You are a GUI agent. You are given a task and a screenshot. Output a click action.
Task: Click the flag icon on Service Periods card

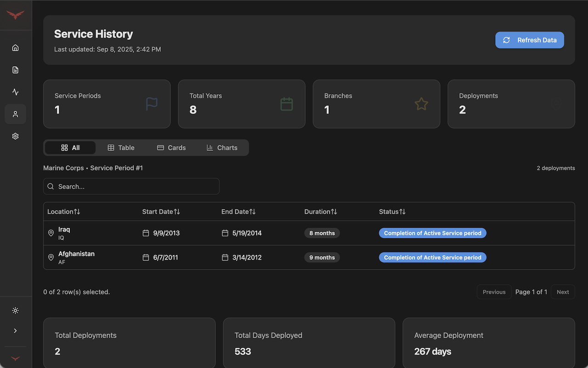point(152,104)
